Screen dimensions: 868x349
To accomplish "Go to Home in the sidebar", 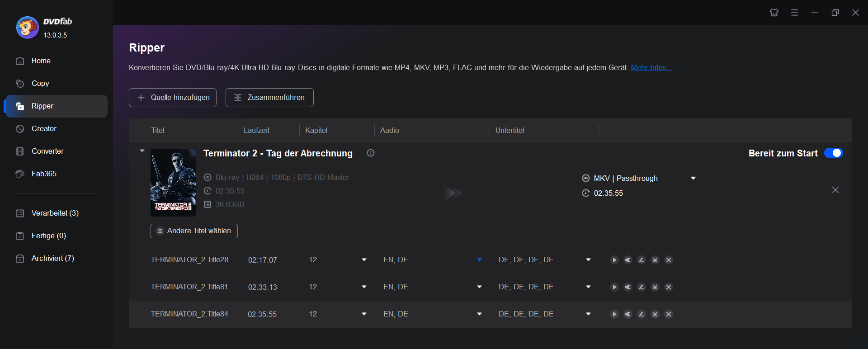I will (x=56, y=61).
